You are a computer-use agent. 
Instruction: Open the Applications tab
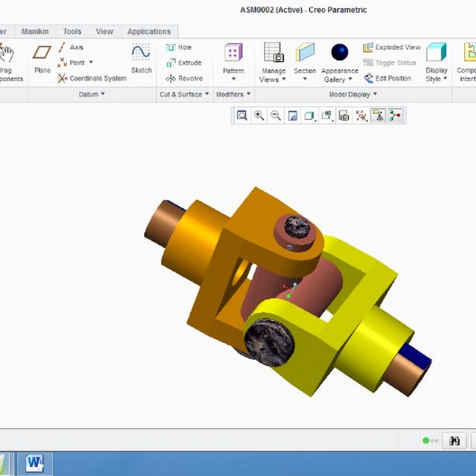pos(149,32)
